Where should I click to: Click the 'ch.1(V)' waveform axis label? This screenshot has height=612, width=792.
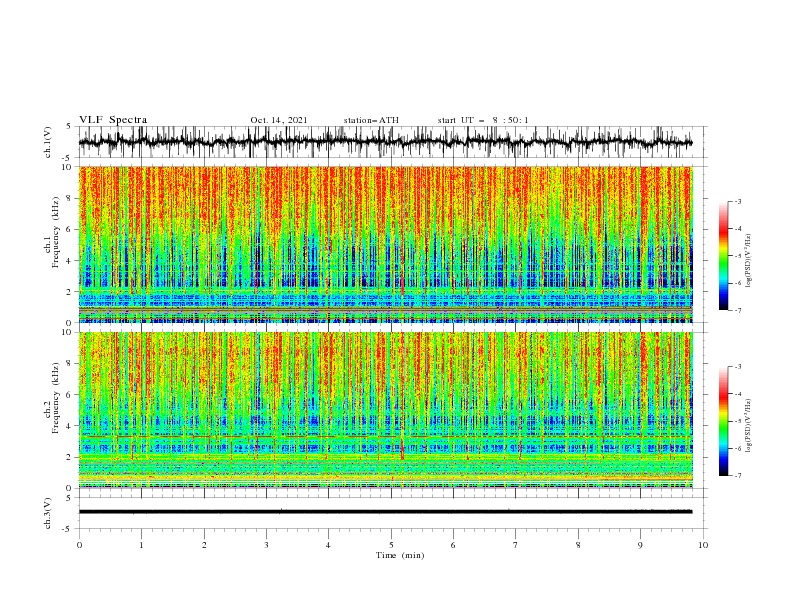point(48,142)
